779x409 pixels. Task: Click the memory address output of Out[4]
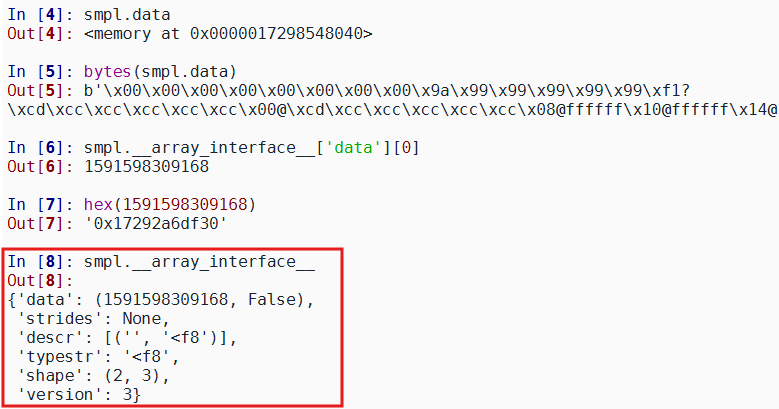228,33
